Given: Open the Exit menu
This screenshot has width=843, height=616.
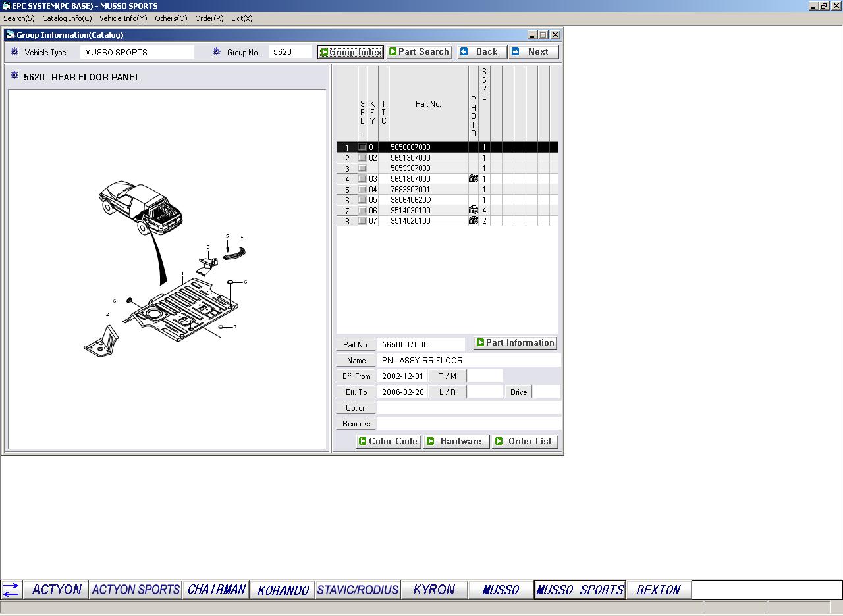Looking at the screenshot, I should (242, 18).
